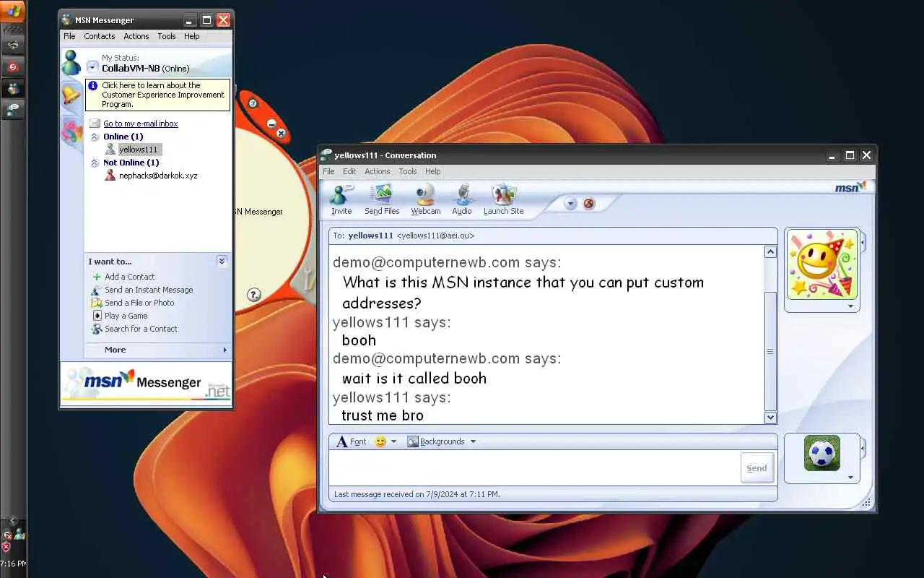Open the My Status dropdown arrow
The image size is (924, 578).
(92, 67)
